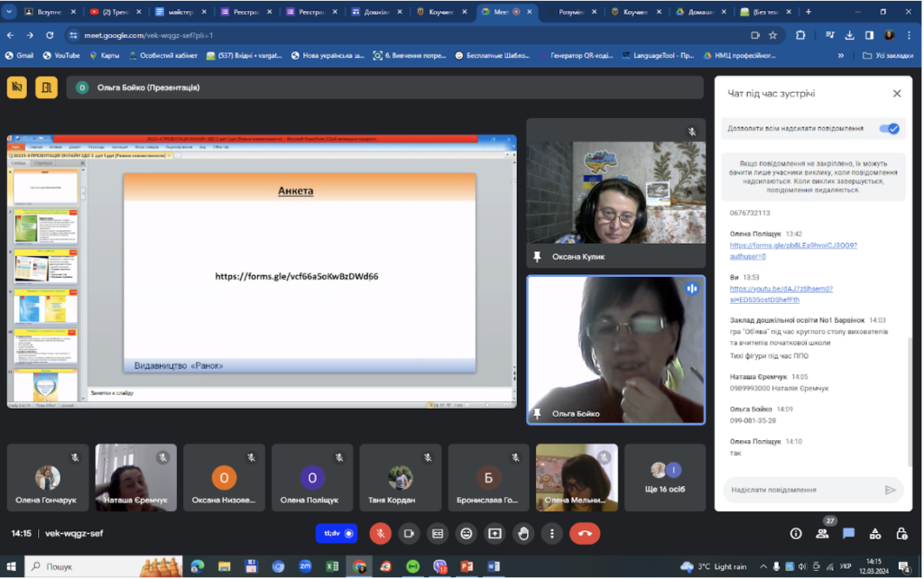Click the red leave call button
The width and height of the screenshot is (924, 579).
(585, 534)
